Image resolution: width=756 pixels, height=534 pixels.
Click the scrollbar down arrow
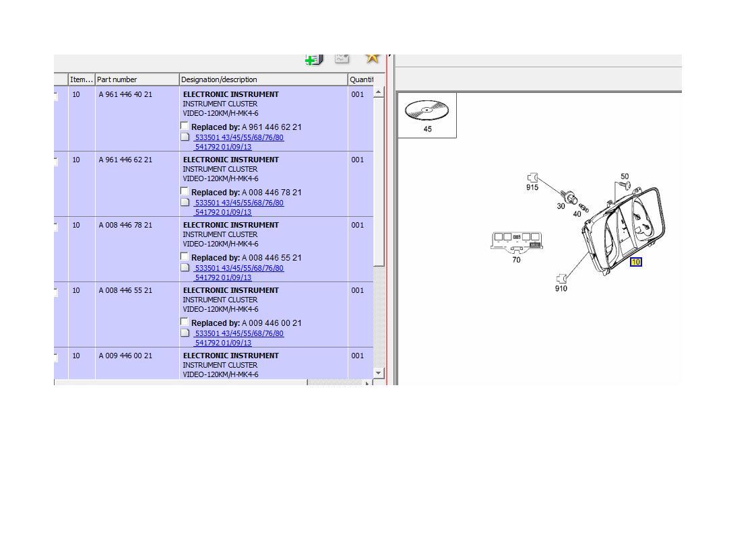click(x=378, y=372)
